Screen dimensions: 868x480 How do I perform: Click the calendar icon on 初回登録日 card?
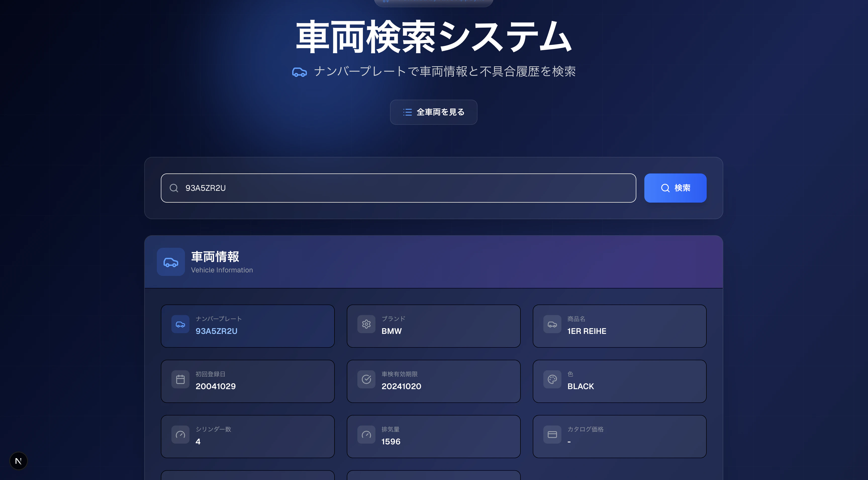[180, 379]
